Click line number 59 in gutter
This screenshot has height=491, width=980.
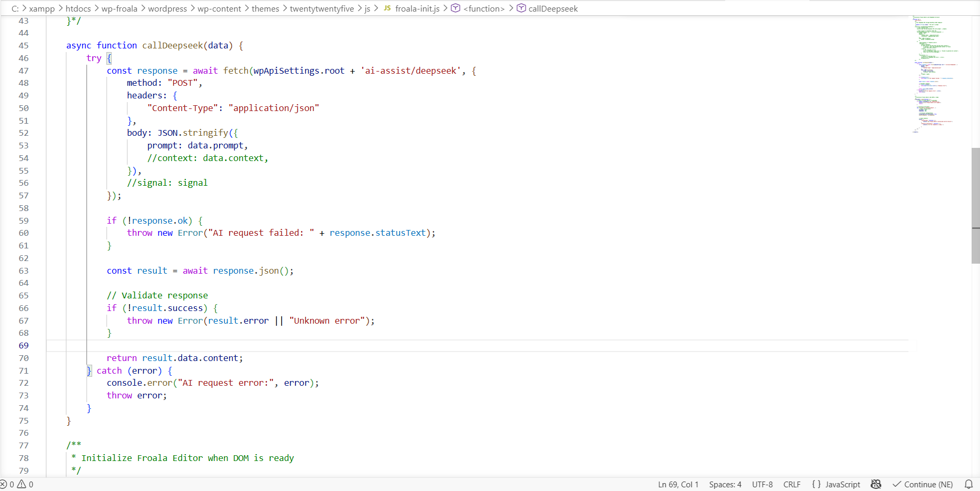coord(24,221)
